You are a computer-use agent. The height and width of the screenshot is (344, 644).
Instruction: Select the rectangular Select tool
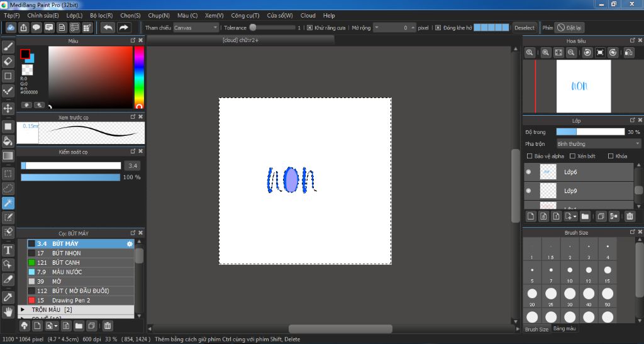coord(8,174)
